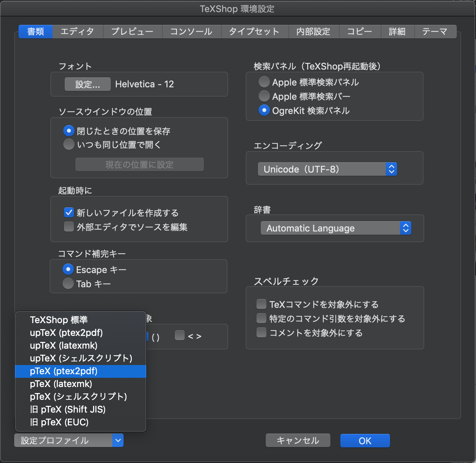Screen dimensions: 476x463
Task: Click the OK button
Action: point(365,441)
